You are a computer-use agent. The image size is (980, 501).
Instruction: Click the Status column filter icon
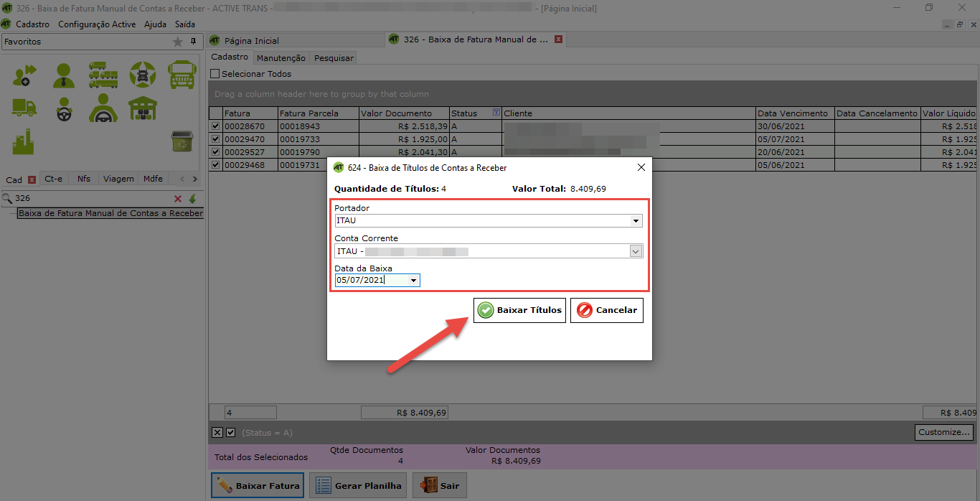(x=496, y=113)
